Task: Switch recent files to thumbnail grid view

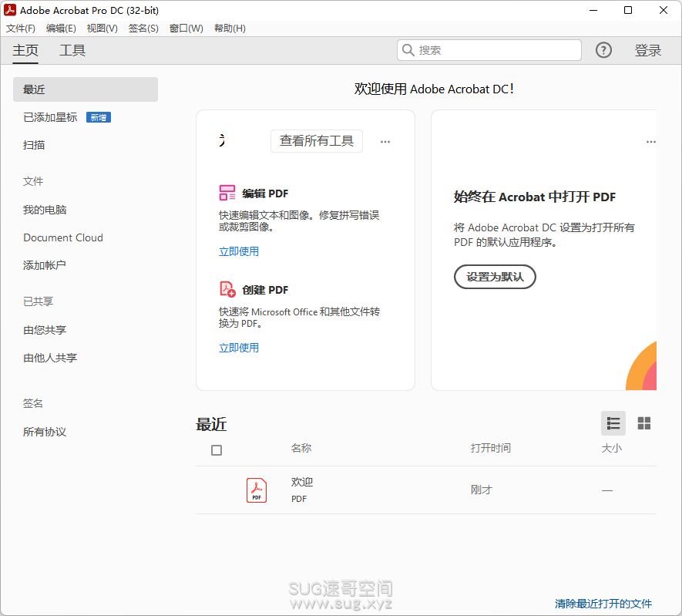Action: coord(643,422)
